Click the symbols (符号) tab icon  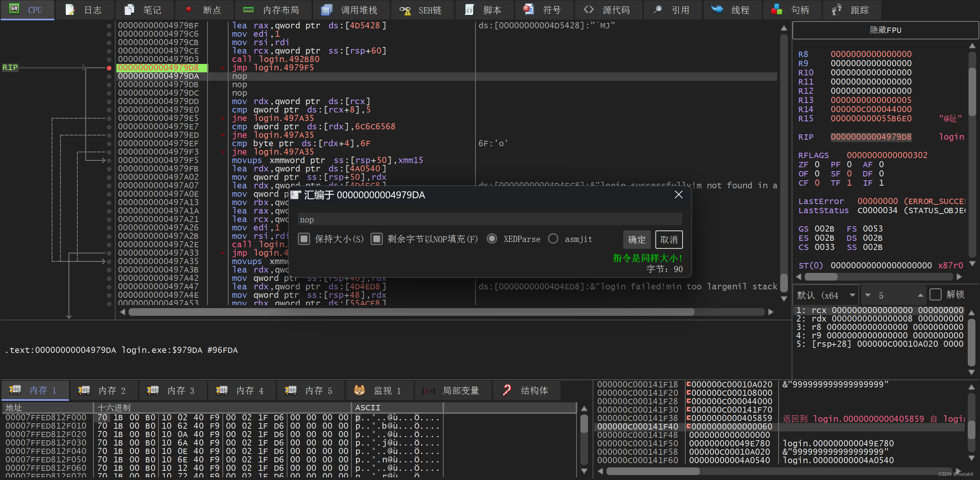point(529,10)
